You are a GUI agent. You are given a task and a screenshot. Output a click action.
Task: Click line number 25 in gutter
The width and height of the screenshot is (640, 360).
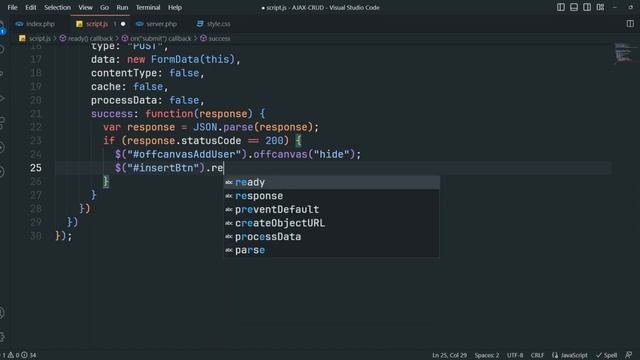[x=36, y=168]
